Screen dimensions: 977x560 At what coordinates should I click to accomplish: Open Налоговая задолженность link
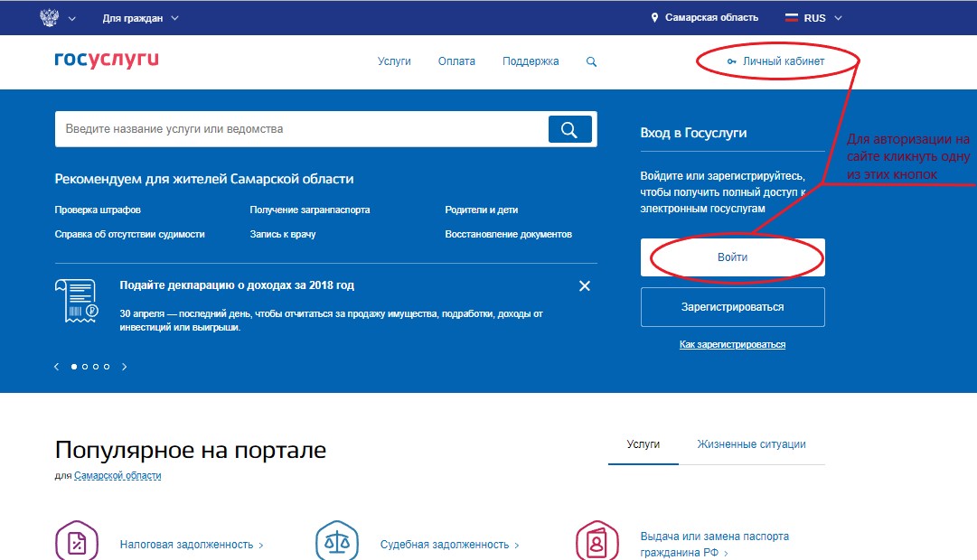tap(192, 545)
